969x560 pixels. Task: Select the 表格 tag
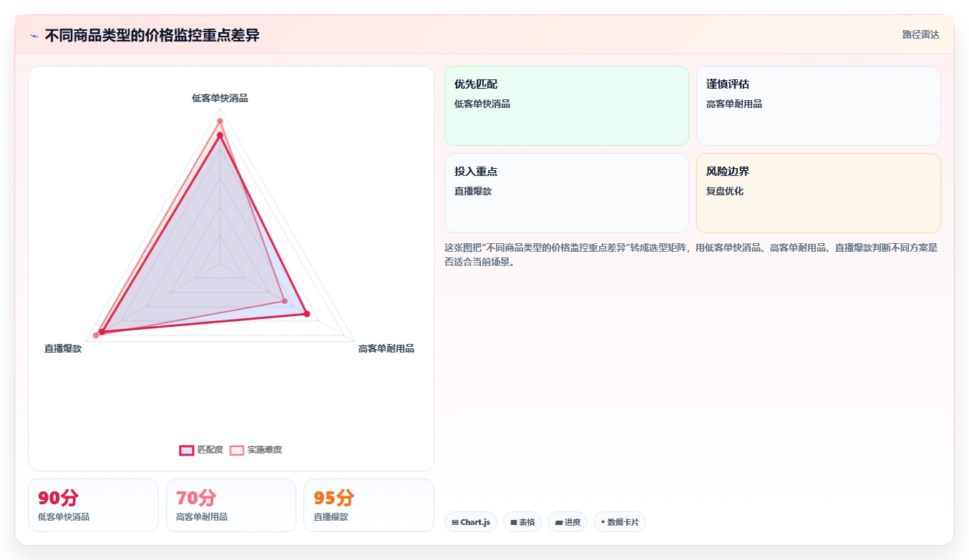click(522, 522)
